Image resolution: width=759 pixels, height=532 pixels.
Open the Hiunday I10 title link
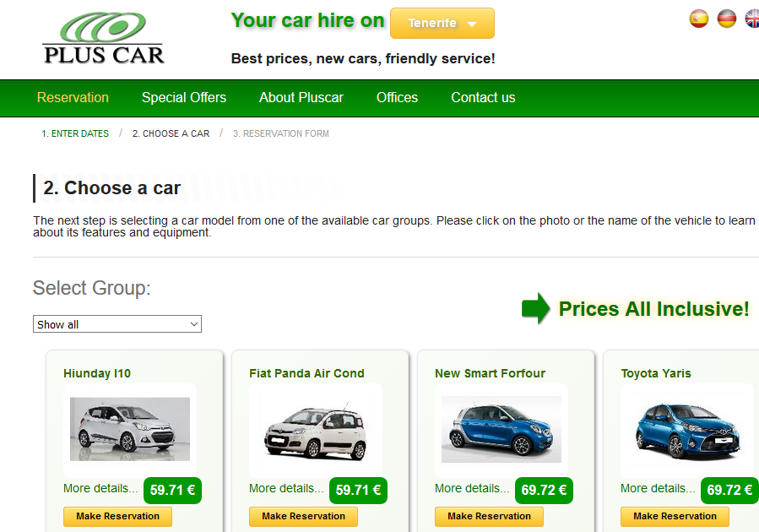coord(97,373)
